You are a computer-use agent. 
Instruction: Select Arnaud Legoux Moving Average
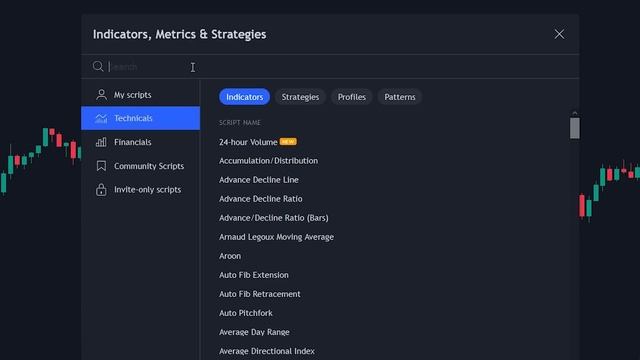click(x=276, y=237)
